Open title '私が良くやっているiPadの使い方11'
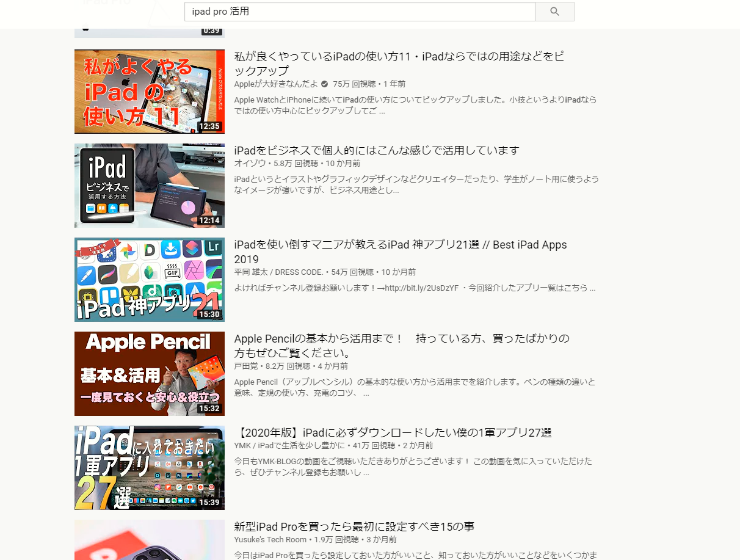This screenshot has height=560, width=740. (x=399, y=64)
